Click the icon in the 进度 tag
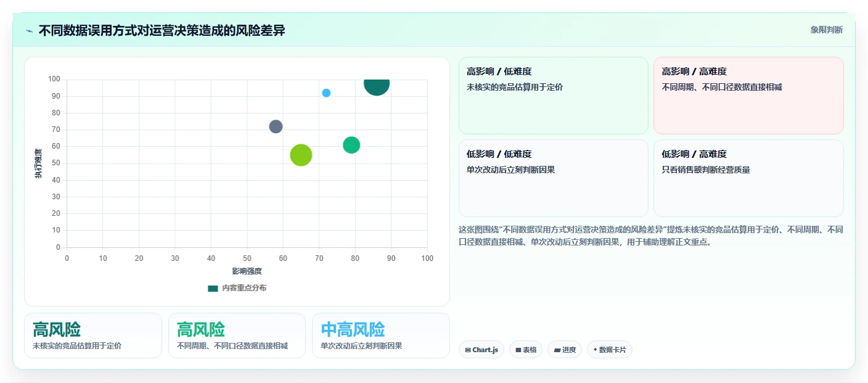 557,350
